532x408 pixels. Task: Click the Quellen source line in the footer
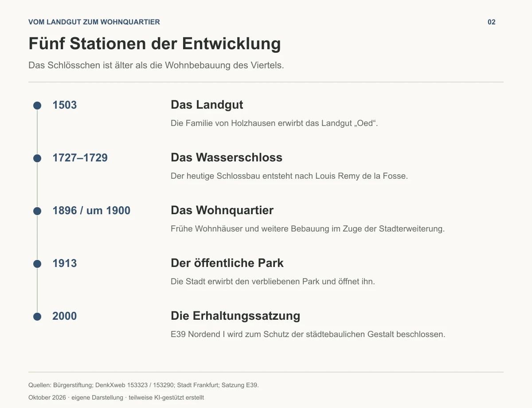144,385
